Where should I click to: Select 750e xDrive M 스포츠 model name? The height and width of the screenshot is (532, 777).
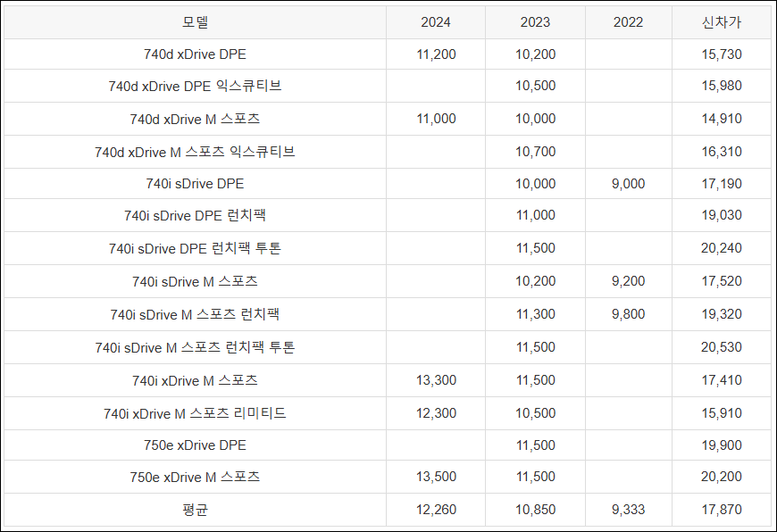195,477
